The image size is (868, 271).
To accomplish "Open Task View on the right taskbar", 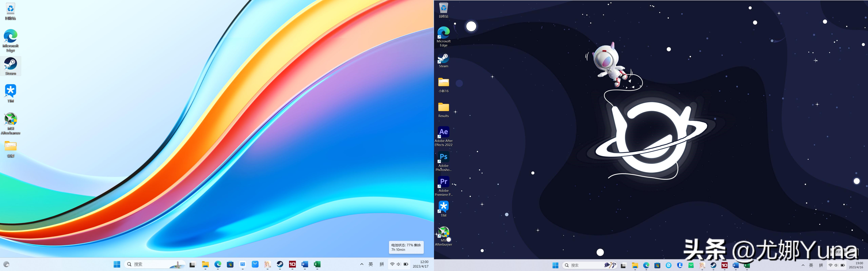I will point(623,265).
